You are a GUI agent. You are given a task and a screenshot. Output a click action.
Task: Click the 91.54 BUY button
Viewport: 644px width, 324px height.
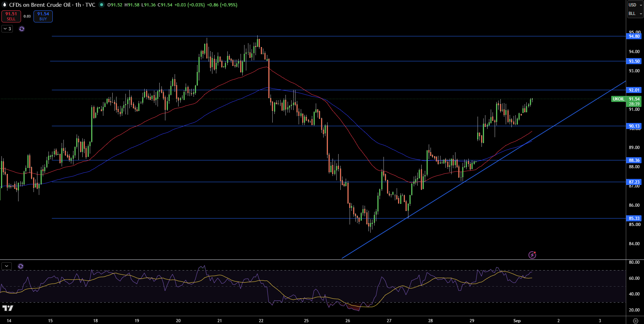[x=43, y=16]
